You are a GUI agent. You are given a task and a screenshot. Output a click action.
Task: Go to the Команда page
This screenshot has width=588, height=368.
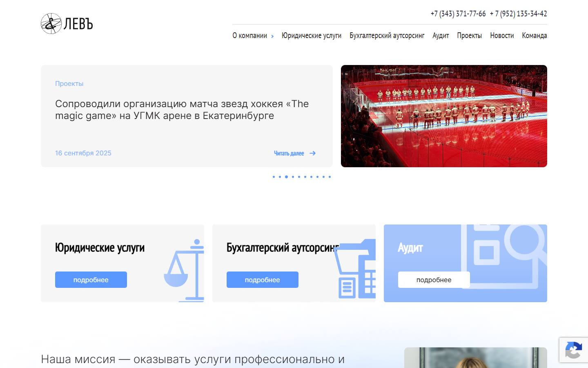(x=535, y=36)
